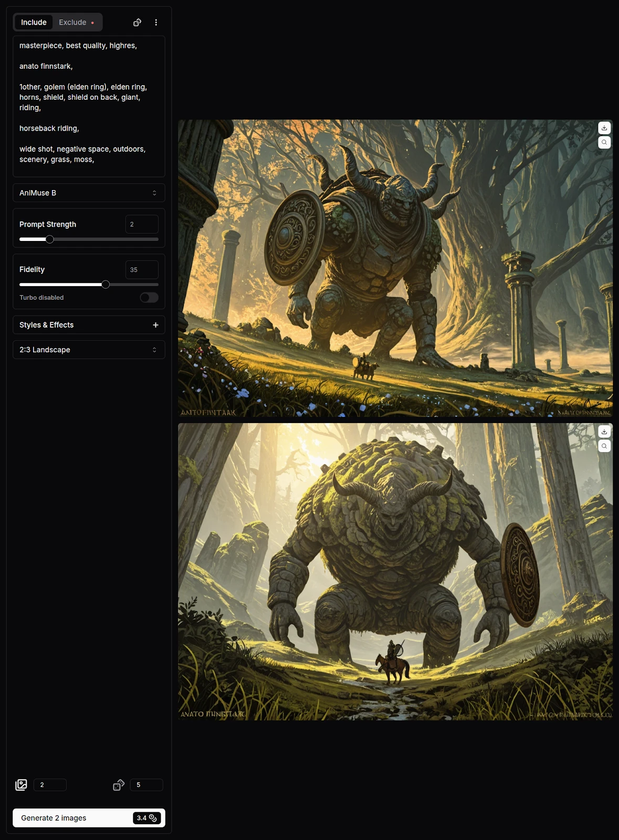The height and width of the screenshot is (840, 619).
Task: Click the Prompt Strength slider handle
Action: point(50,239)
